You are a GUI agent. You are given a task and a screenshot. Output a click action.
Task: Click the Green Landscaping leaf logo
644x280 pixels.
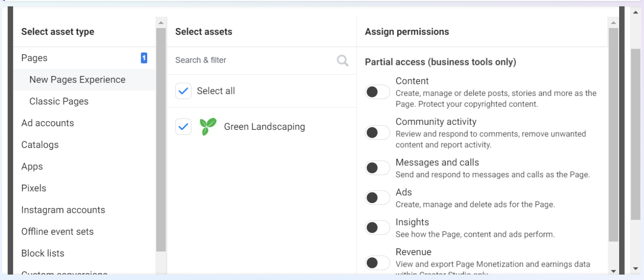tap(208, 127)
